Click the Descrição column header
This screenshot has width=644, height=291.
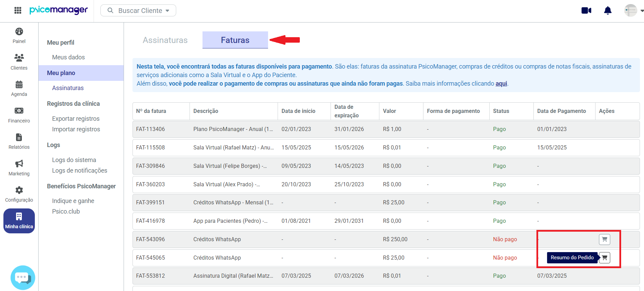(206, 111)
